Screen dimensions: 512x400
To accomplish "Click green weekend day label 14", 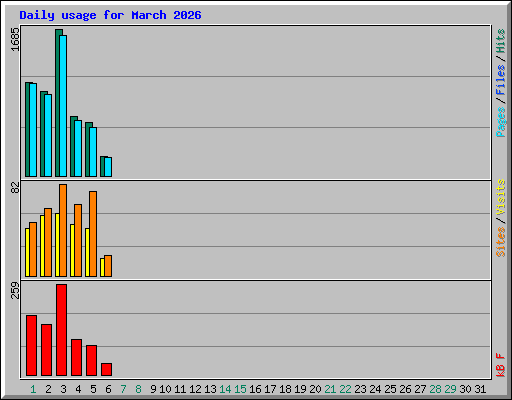I will click(x=225, y=389).
